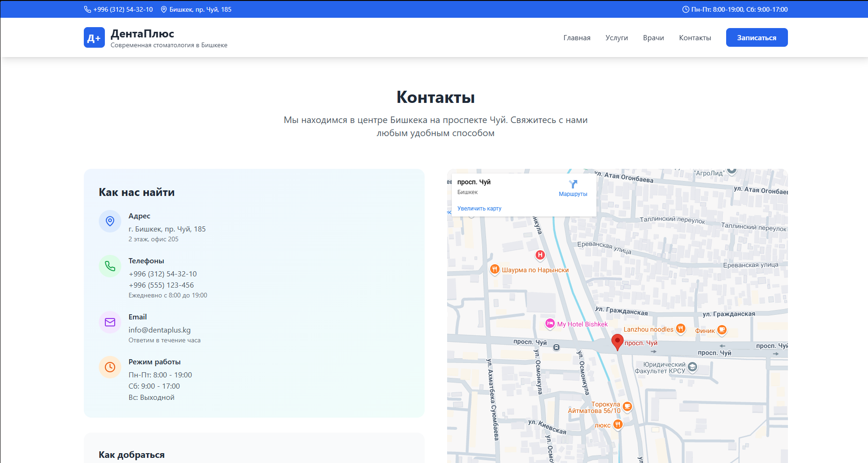Screen dimensions: 868x463
Task: Click the pin icon next to Адрес
Action: coord(110,221)
